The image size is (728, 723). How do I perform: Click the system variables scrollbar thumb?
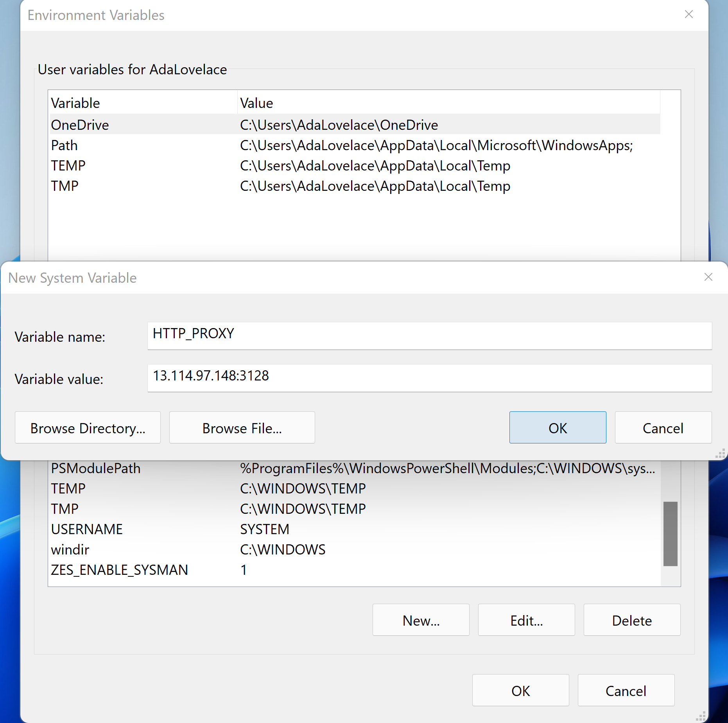click(670, 533)
